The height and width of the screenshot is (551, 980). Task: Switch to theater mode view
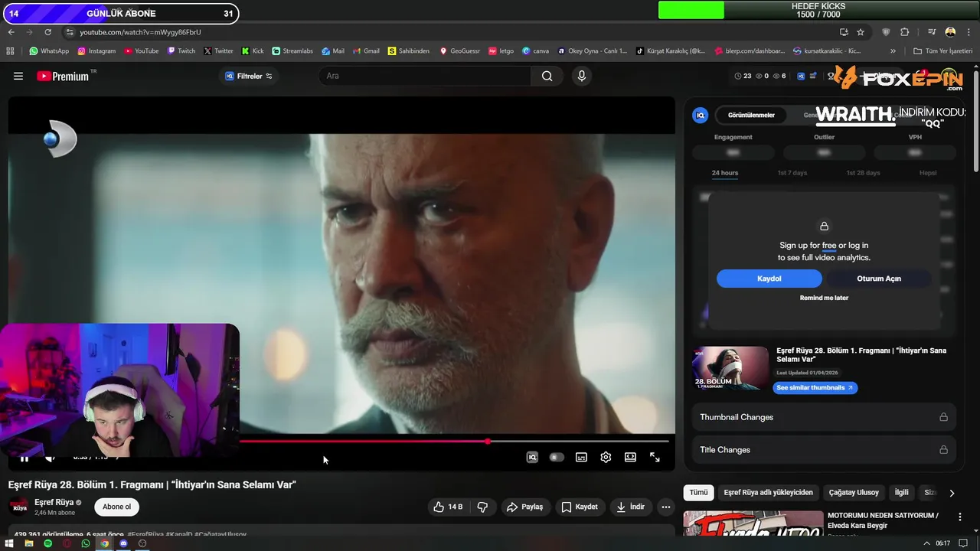(x=630, y=457)
